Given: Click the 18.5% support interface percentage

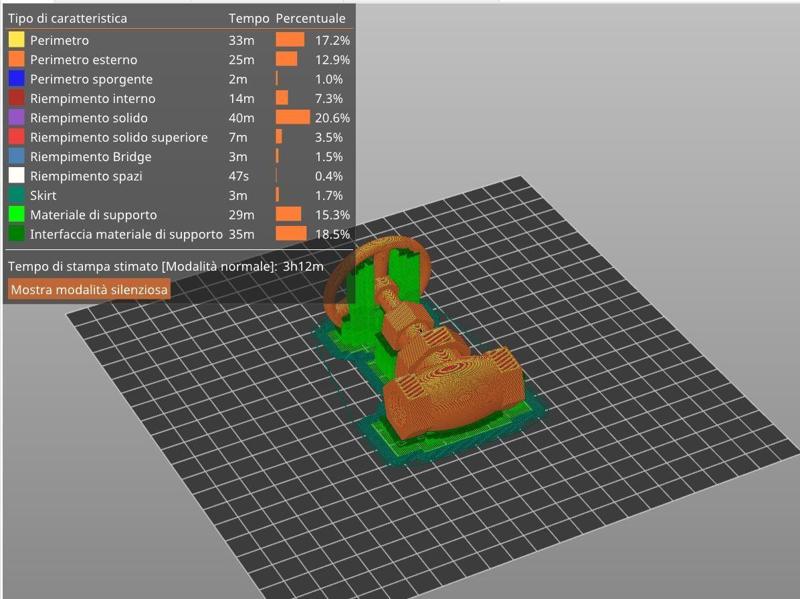Looking at the screenshot, I should click(x=332, y=234).
